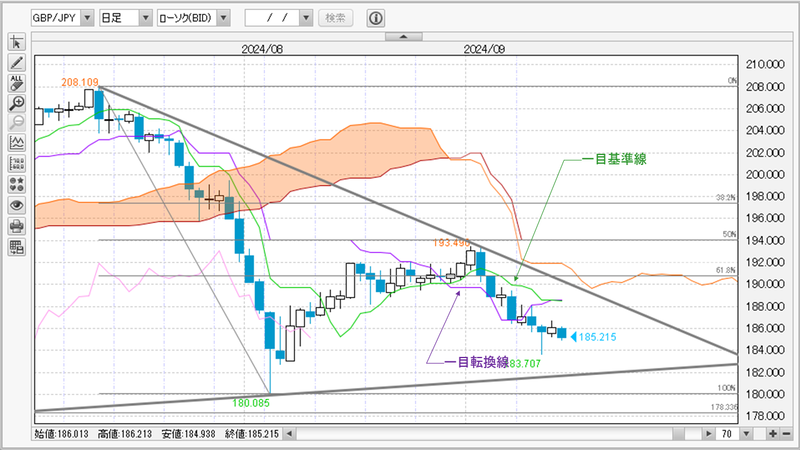
Task: Click the plus zoom button
Action: click(x=773, y=434)
